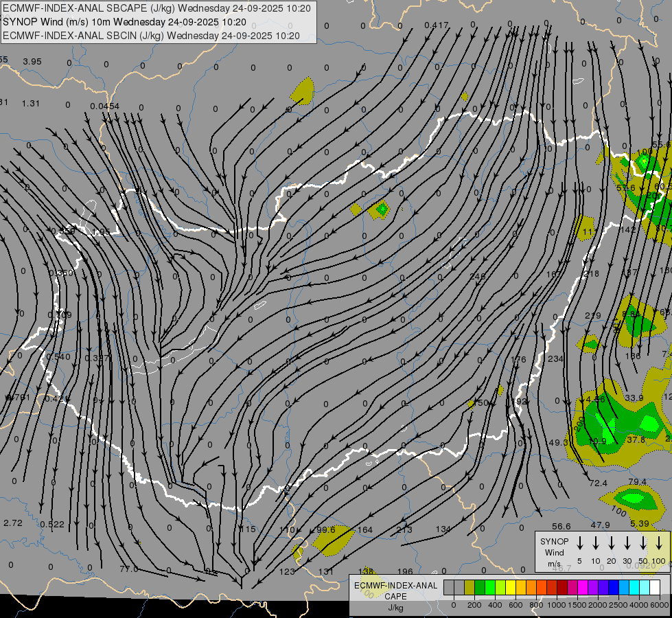Click the 5.39 value on map

click(x=640, y=524)
